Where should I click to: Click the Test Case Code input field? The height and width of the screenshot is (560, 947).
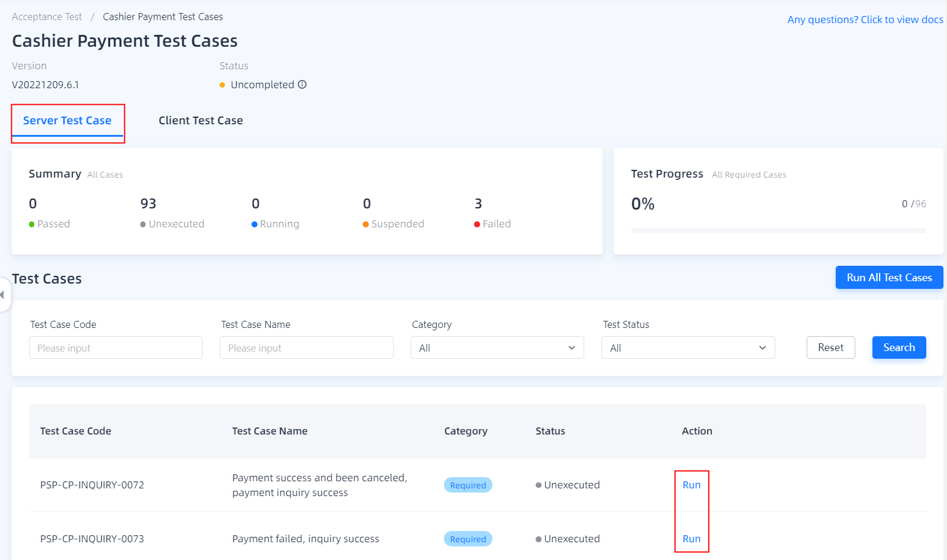(115, 347)
